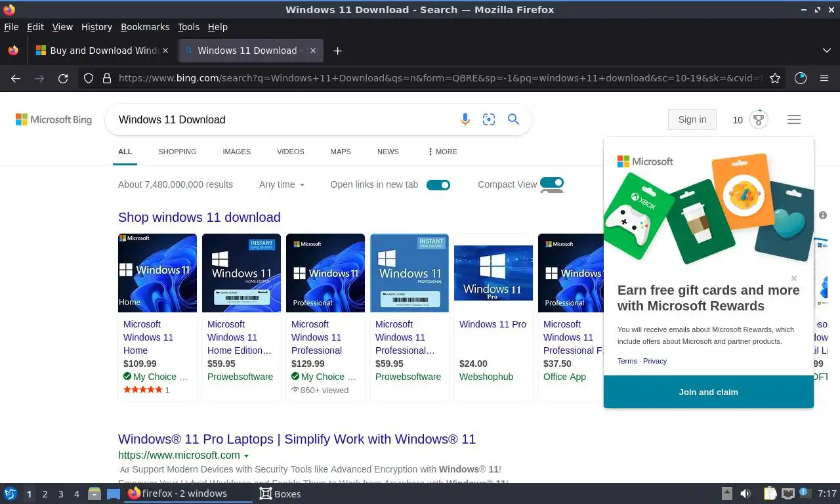
Task: Open Boxes window from taskbar
Action: 280,493
